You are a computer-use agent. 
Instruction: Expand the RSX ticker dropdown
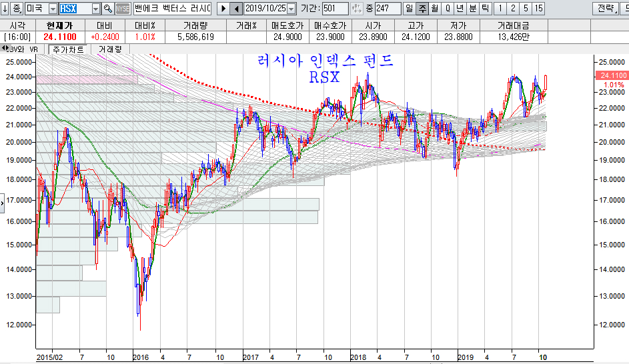(x=95, y=9)
